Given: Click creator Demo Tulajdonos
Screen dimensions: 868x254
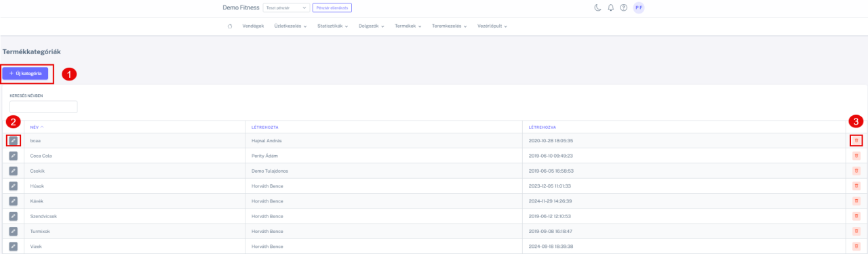Looking at the screenshot, I should 271,171.
